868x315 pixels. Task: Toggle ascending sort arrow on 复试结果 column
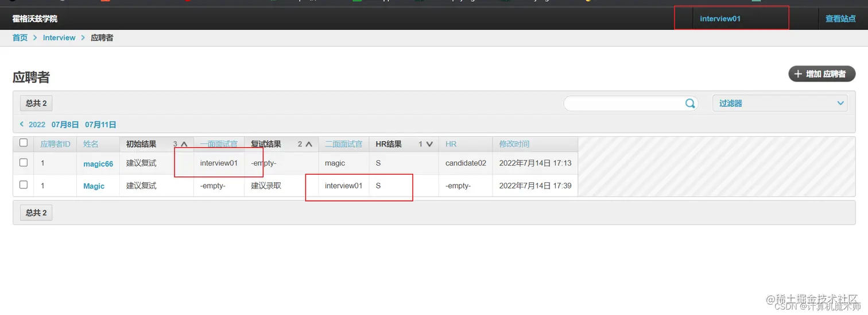[x=309, y=144]
